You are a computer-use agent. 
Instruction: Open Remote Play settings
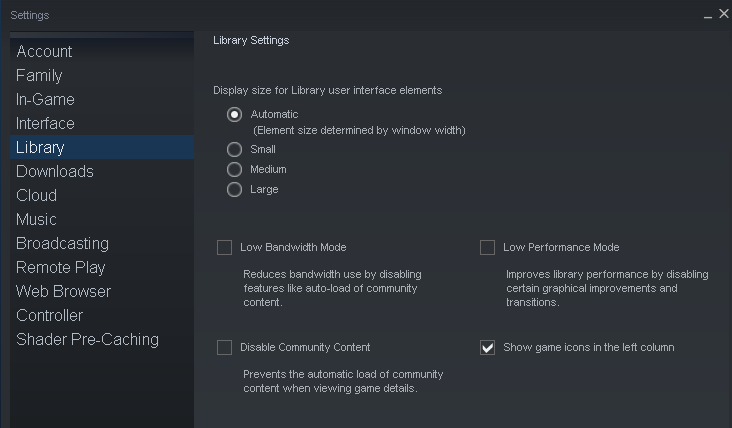point(61,268)
